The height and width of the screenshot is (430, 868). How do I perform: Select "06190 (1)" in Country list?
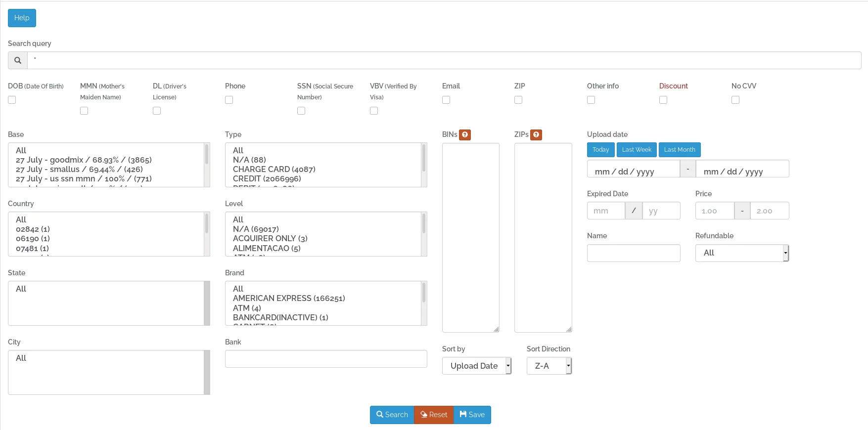(106, 238)
